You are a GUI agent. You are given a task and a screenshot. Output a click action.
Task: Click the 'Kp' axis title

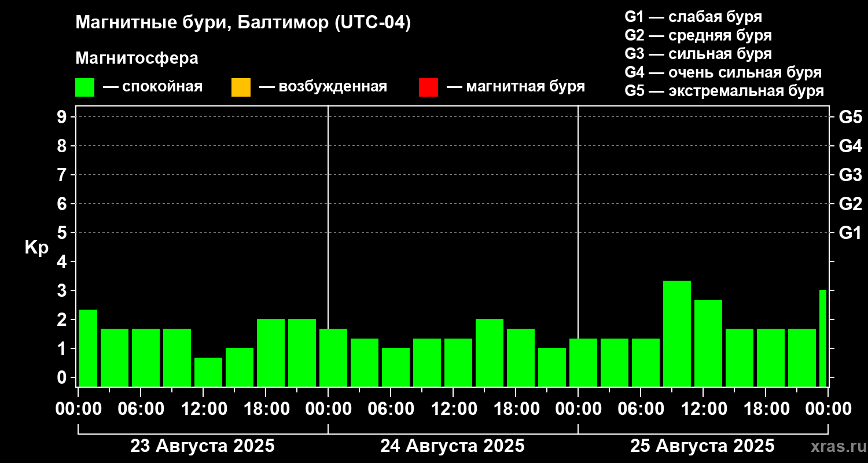pos(36,248)
